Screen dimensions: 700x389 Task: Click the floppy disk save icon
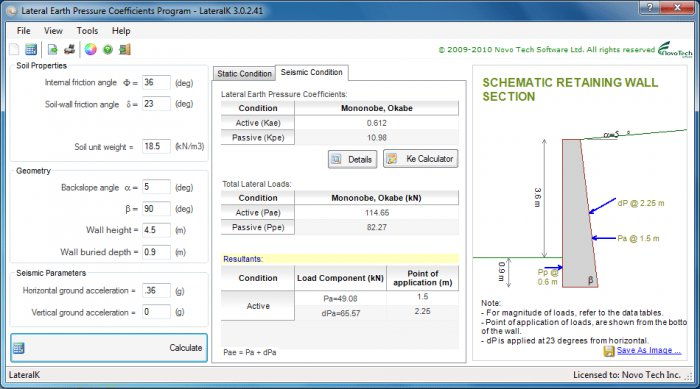[x=609, y=351]
